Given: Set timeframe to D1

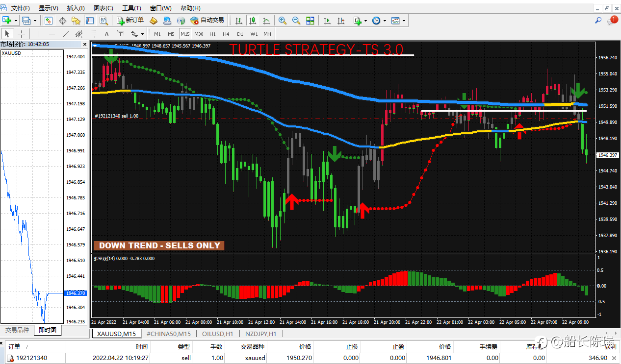Looking at the screenshot, I should point(240,34).
